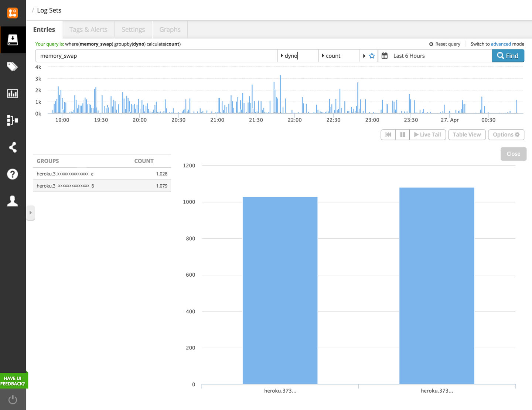
Task: Open Tags sidebar icon
Action: (13, 66)
